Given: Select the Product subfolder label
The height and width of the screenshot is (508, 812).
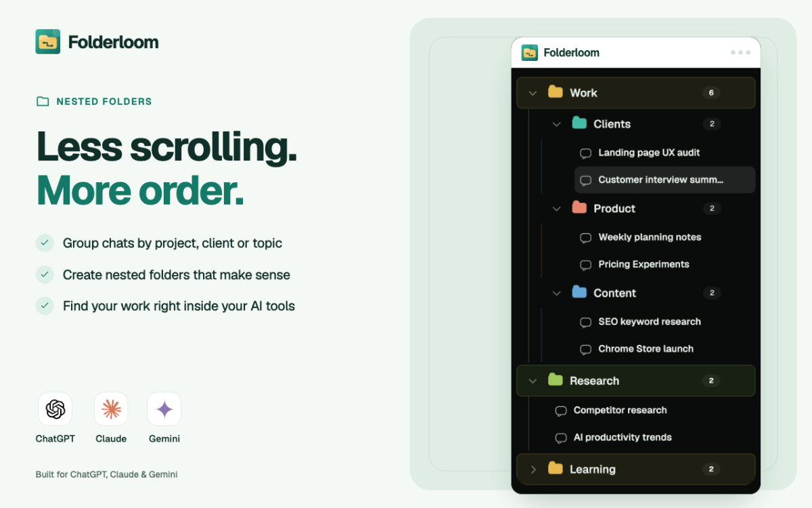Looking at the screenshot, I should (x=614, y=209).
